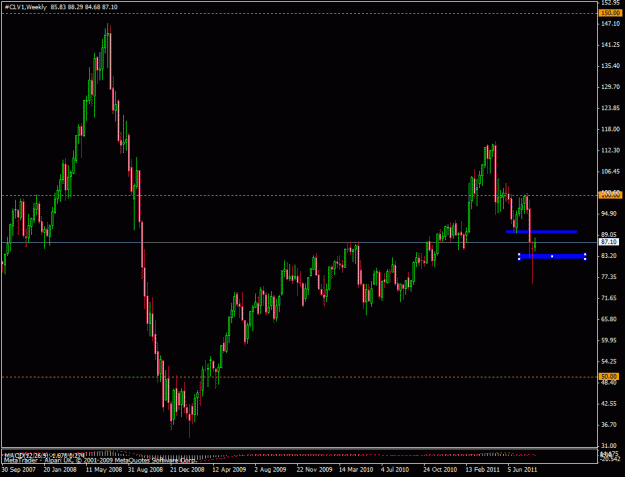
Task: Click the orange 50.00 level label
Action: coord(609,376)
